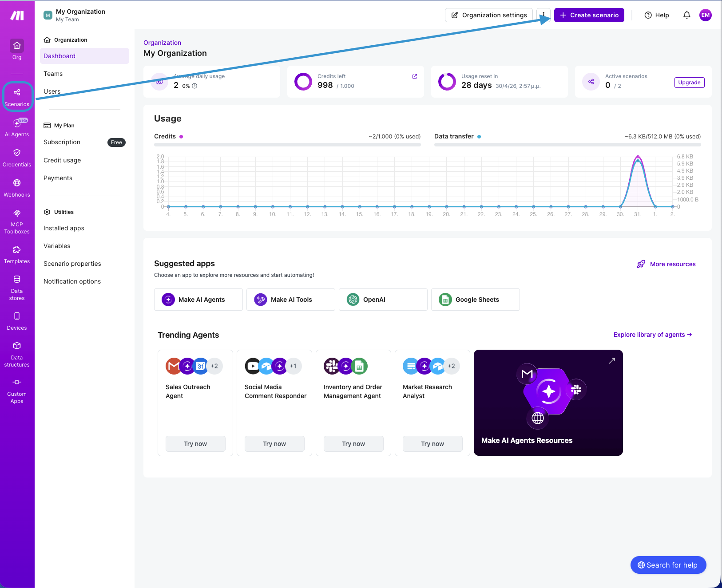Open the Teams menu item
The image size is (722, 588).
coord(53,74)
